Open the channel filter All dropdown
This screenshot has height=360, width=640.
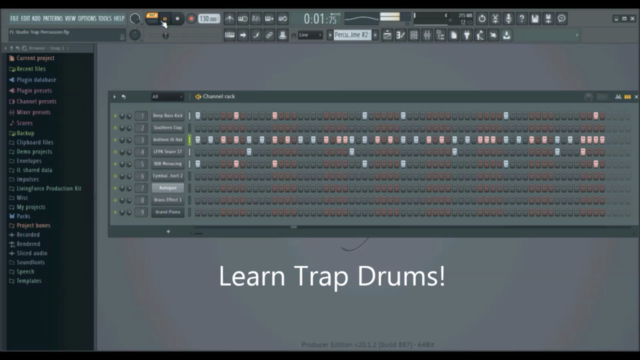(167, 97)
